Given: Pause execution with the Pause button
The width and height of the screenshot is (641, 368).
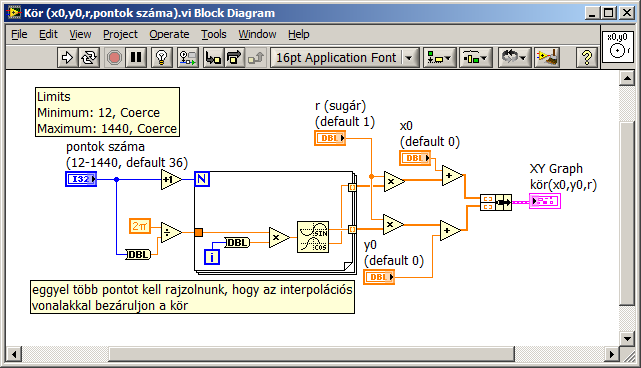Looking at the screenshot, I should pos(136,58).
